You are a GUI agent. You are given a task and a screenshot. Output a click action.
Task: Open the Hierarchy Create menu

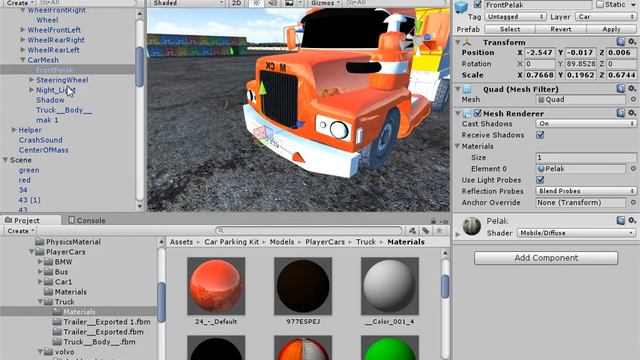pyautogui.click(x=20, y=3)
